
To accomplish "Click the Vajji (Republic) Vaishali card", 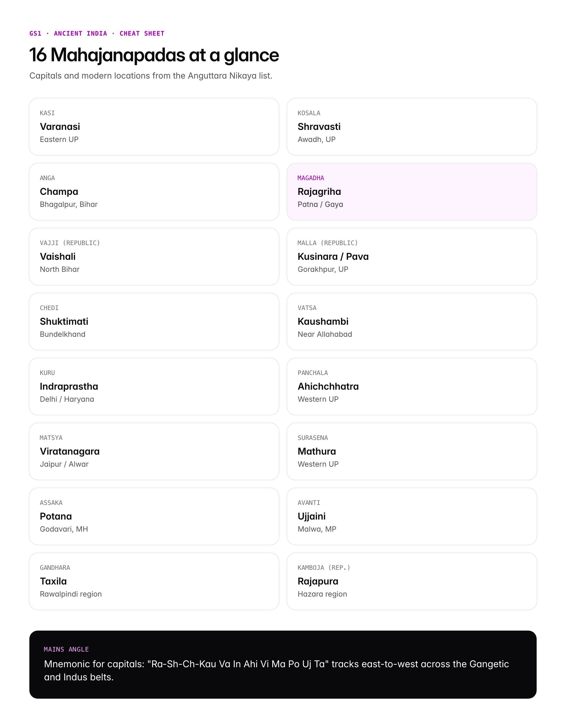I will [154, 257].
